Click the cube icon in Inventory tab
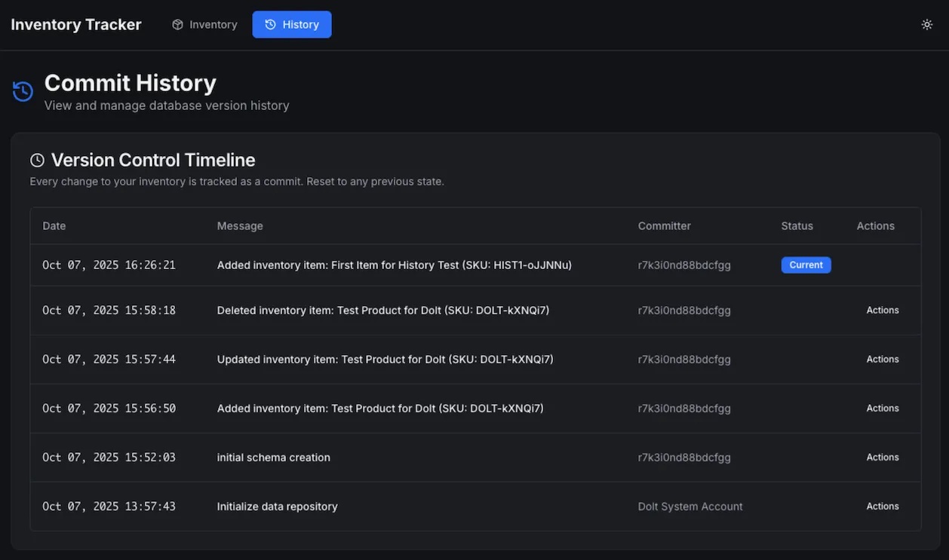949x560 pixels. [x=177, y=25]
